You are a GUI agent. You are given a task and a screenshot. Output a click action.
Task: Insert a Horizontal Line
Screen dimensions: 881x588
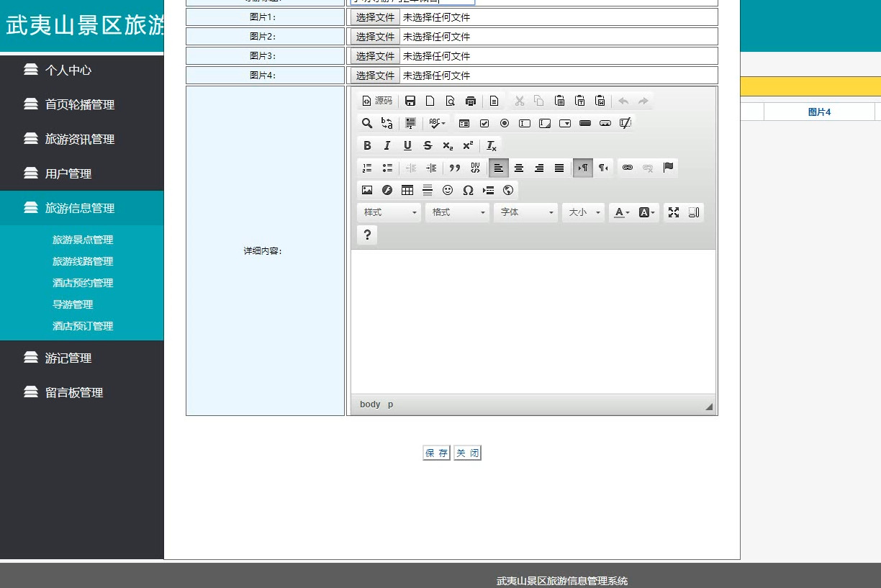point(428,190)
